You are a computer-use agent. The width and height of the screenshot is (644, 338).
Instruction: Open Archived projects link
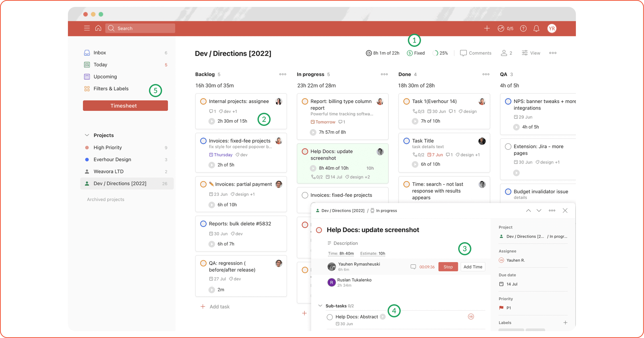[106, 199]
